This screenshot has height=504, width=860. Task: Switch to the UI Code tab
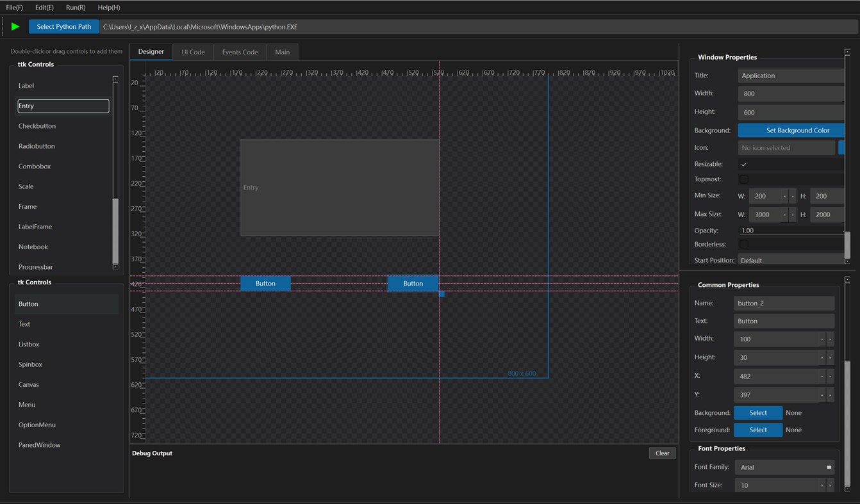[193, 52]
